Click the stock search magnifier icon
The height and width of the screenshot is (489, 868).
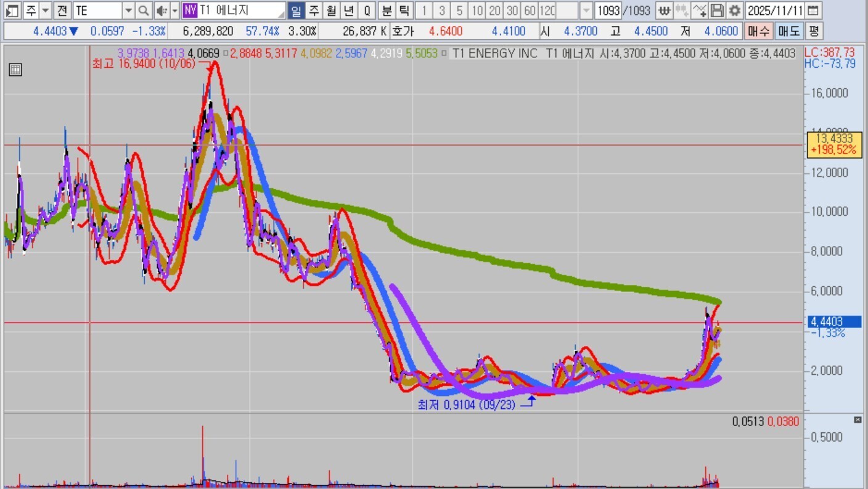144,10
